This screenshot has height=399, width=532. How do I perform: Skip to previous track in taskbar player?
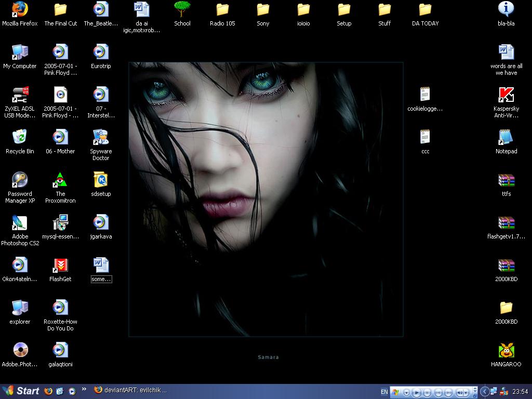coord(438,393)
